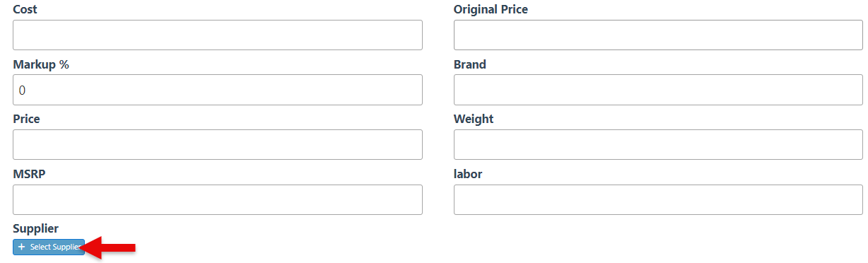Screen dimensions: 868x263
Task: Select the Weight label text
Action: [474, 119]
